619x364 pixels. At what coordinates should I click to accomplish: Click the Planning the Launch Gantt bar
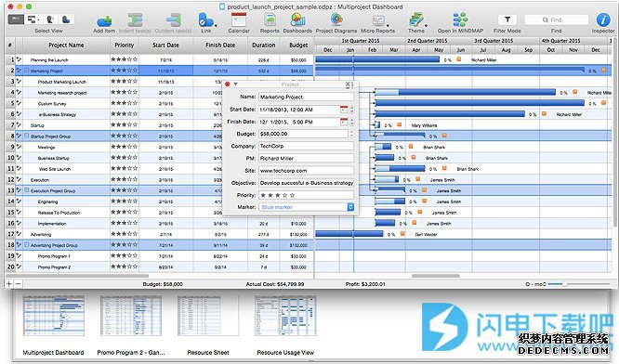(377, 59)
